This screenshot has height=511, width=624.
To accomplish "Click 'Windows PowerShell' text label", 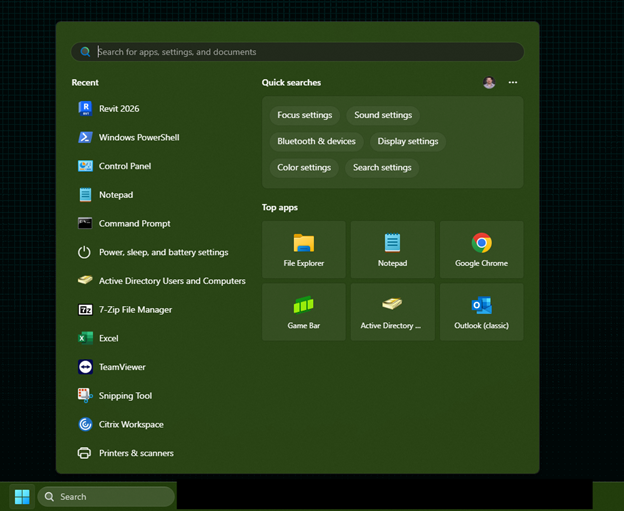I will [x=139, y=137].
